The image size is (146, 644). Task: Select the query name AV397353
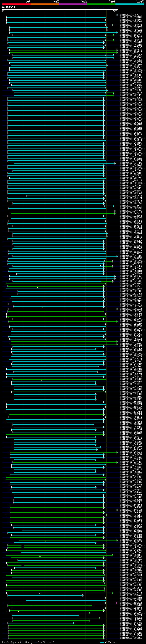(8, 7)
